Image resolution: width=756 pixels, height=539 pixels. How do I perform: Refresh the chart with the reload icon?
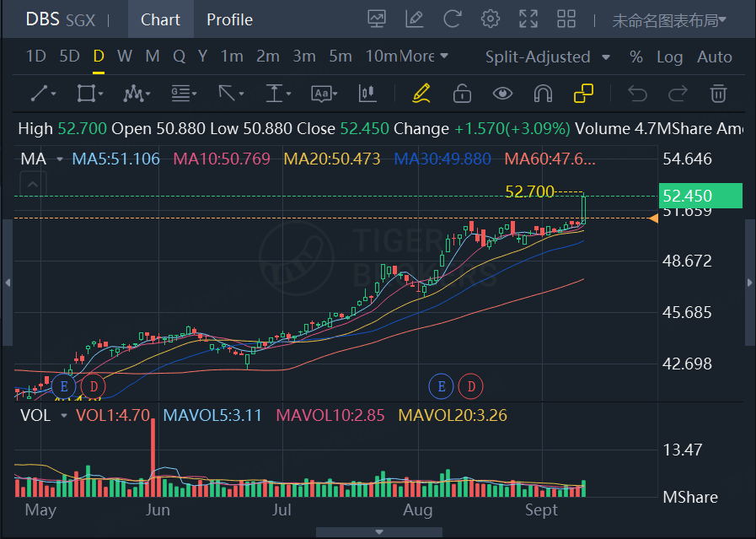pos(453,19)
